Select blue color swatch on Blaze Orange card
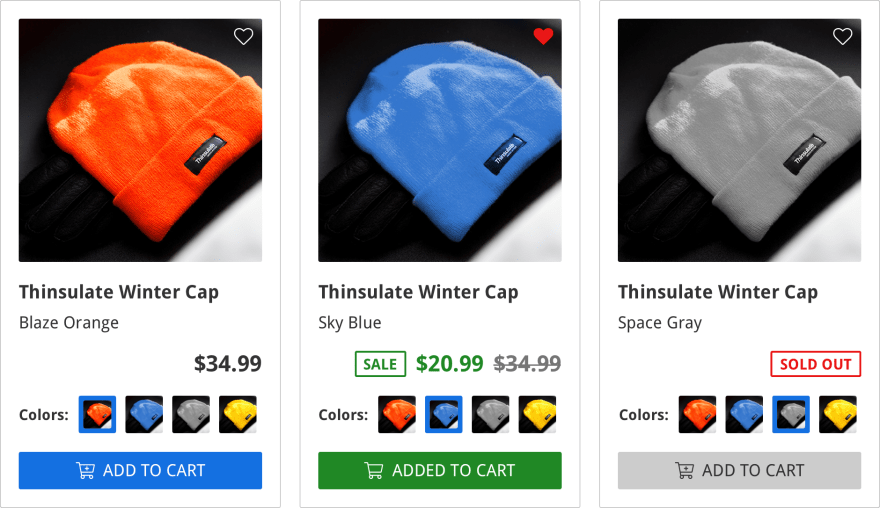 [144, 414]
